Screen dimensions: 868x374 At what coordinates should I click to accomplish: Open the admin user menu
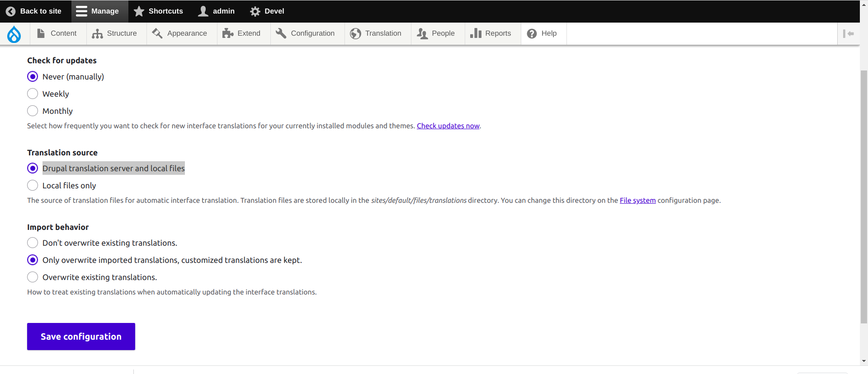point(217,11)
